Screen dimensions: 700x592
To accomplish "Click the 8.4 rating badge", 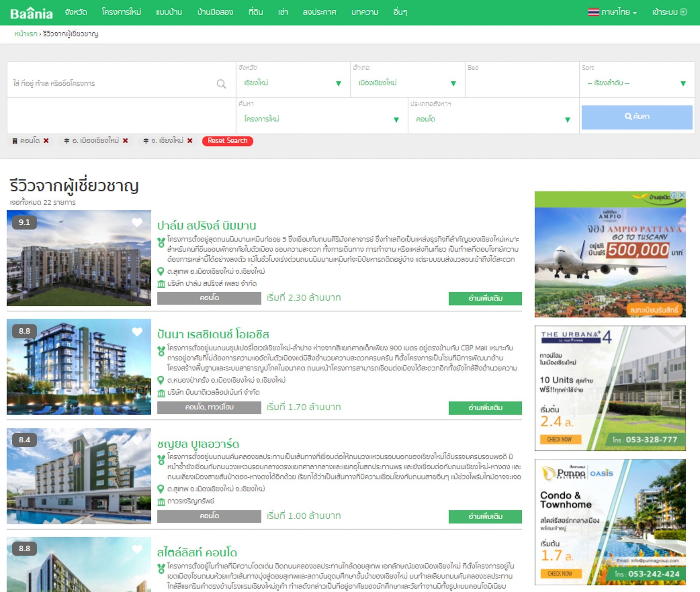I will point(24,440).
